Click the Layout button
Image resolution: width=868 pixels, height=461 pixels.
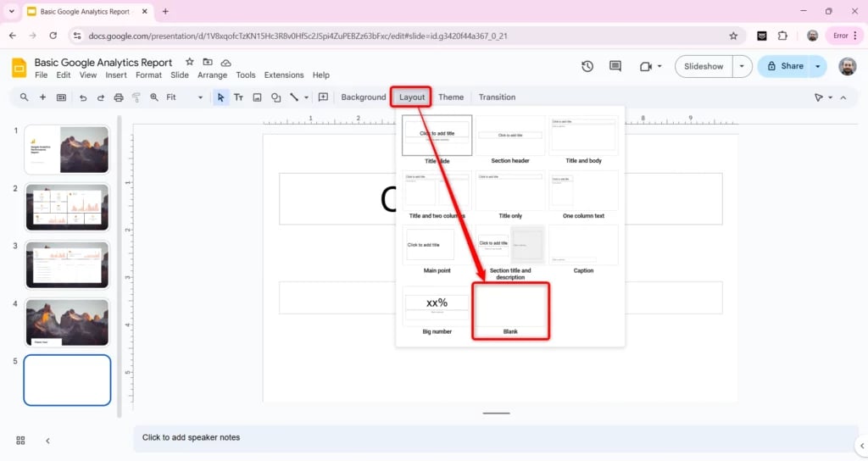[412, 97]
